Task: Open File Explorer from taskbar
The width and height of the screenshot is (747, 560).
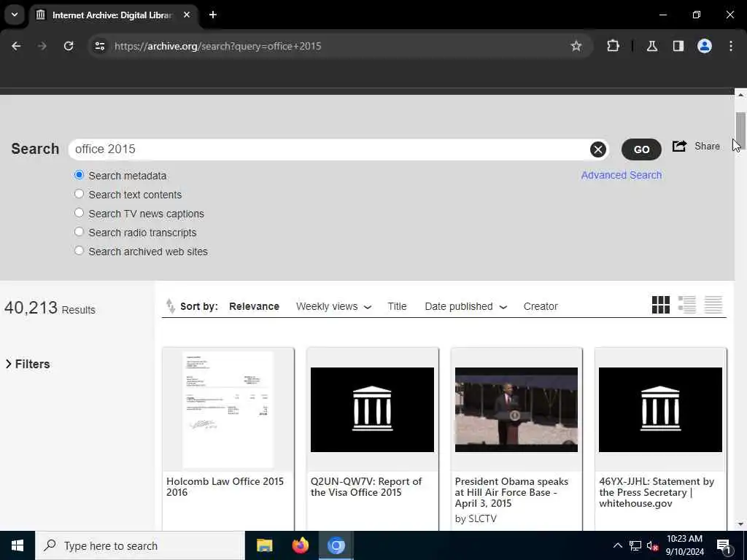Action: (264, 545)
